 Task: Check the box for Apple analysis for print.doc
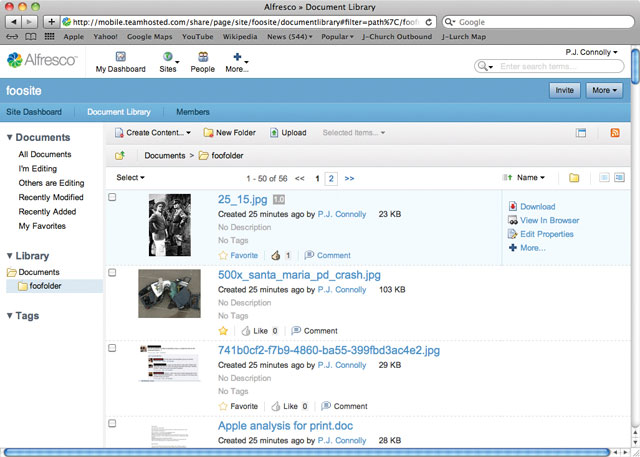112,424
